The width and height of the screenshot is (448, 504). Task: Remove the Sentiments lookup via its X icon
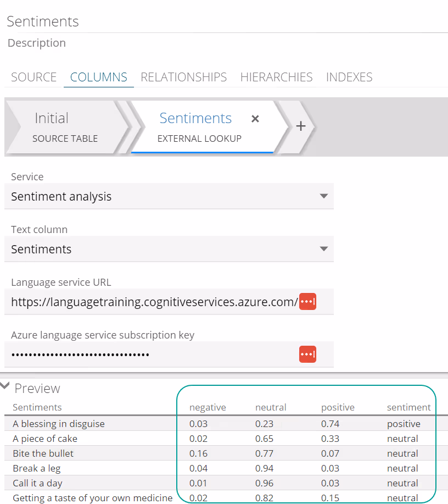click(x=255, y=119)
